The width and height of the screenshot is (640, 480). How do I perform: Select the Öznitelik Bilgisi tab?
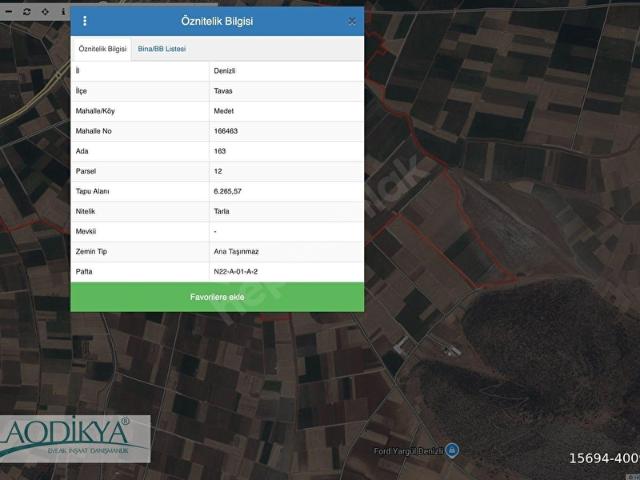[102, 49]
